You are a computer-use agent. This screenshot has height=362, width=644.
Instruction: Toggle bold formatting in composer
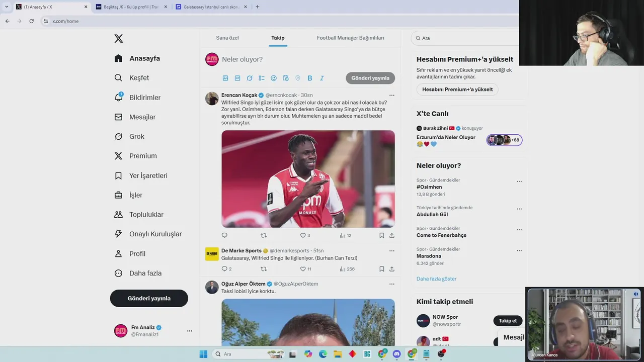pyautogui.click(x=310, y=78)
